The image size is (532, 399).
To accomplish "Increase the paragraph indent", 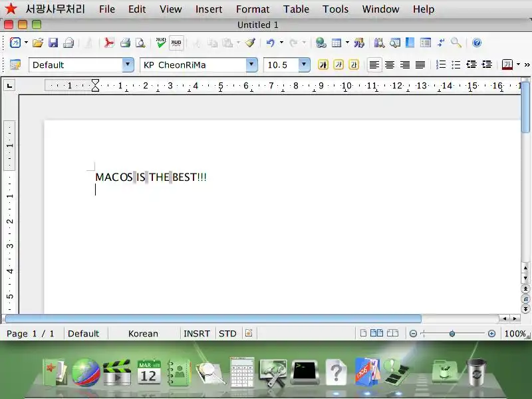I will [487, 65].
